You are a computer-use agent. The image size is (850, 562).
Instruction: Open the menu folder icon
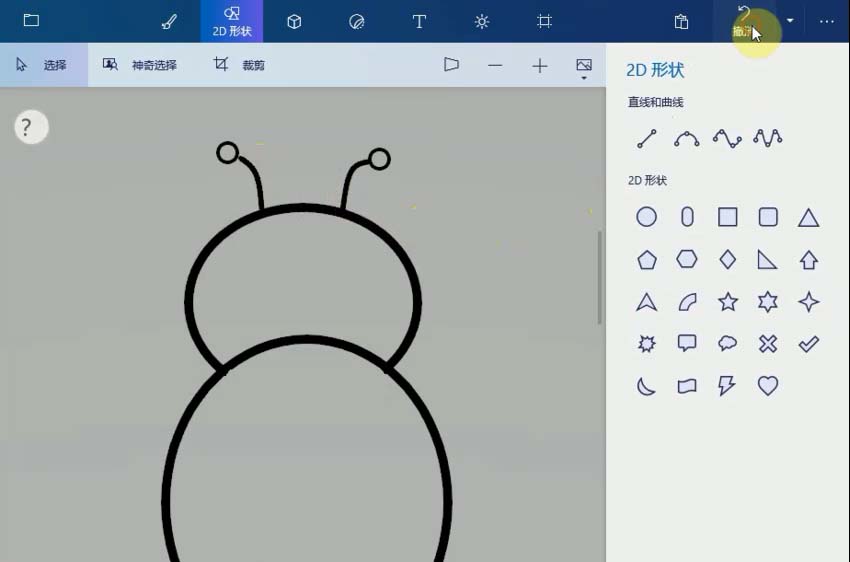[31, 21]
